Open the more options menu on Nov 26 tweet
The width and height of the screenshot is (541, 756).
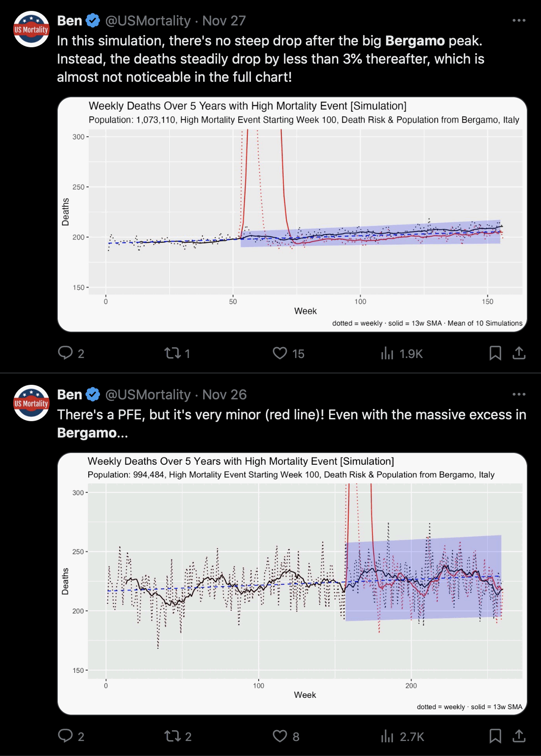coord(519,394)
